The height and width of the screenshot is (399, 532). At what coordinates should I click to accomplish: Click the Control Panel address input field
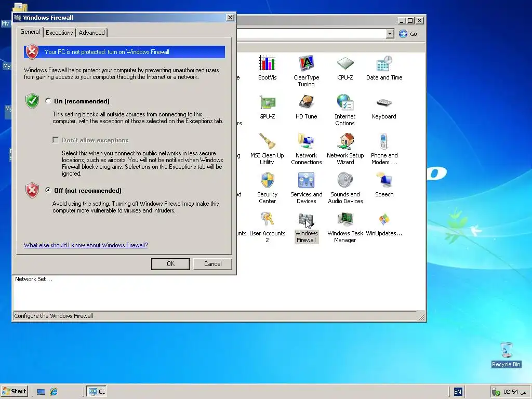(x=311, y=34)
